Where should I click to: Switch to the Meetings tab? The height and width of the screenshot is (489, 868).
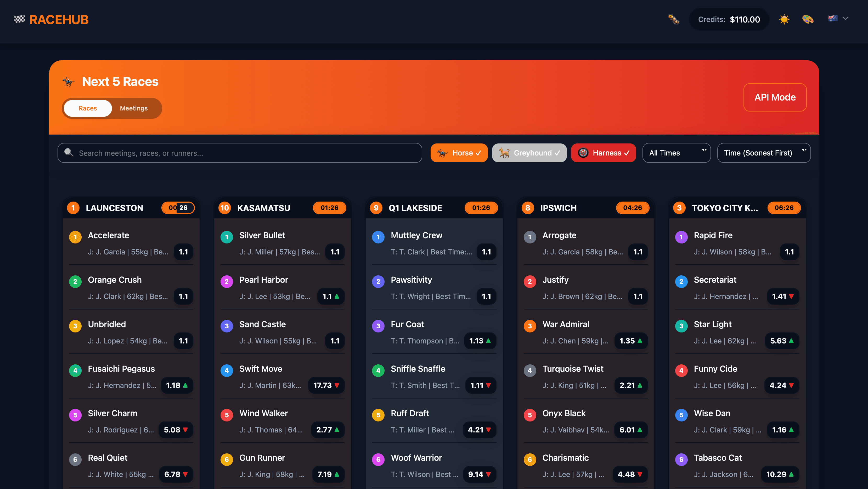(134, 108)
